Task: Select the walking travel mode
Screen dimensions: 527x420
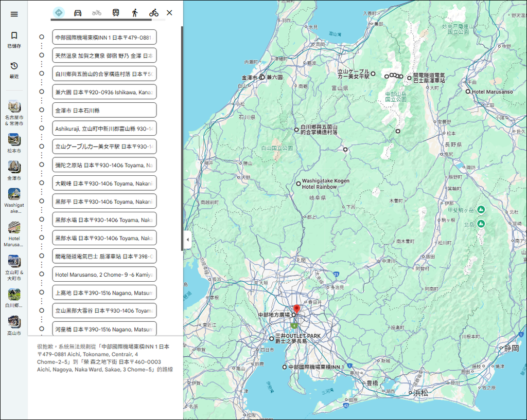Action: (135, 13)
